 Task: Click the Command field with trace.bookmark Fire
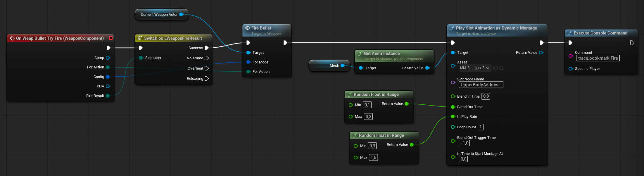(598, 58)
